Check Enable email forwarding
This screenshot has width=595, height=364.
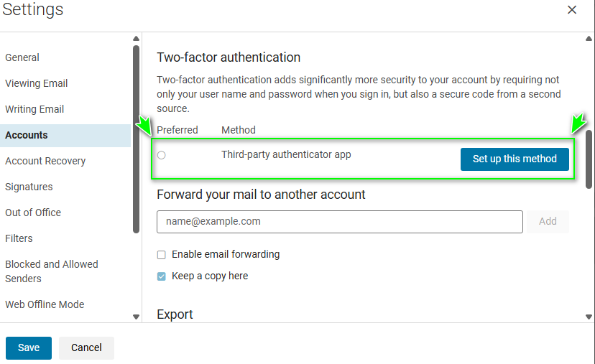click(x=162, y=255)
